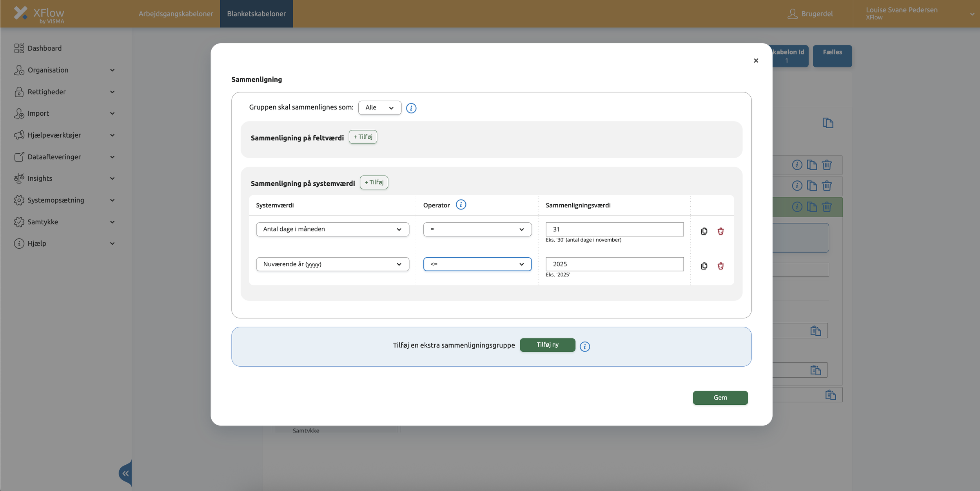Open the 'Antal dage i måneden' system value dropdown
Image resolution: width=980 pixels, height=491 pixels.
332,229
